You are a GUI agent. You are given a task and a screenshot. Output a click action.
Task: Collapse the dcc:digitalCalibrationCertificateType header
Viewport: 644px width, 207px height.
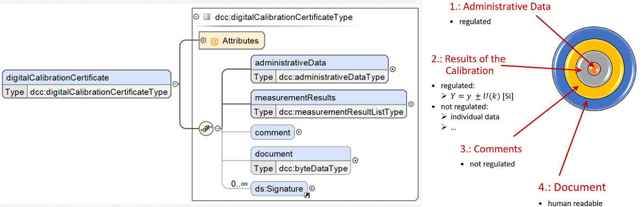196,17
